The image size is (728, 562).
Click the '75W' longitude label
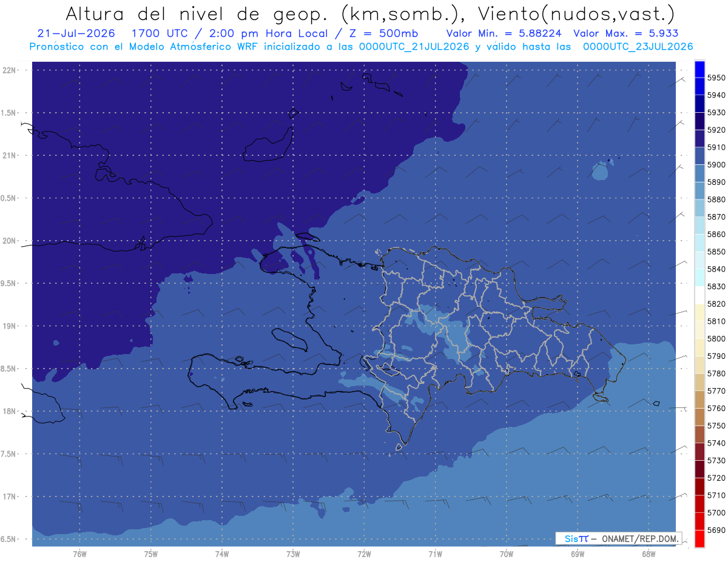[x=151, y=554]
